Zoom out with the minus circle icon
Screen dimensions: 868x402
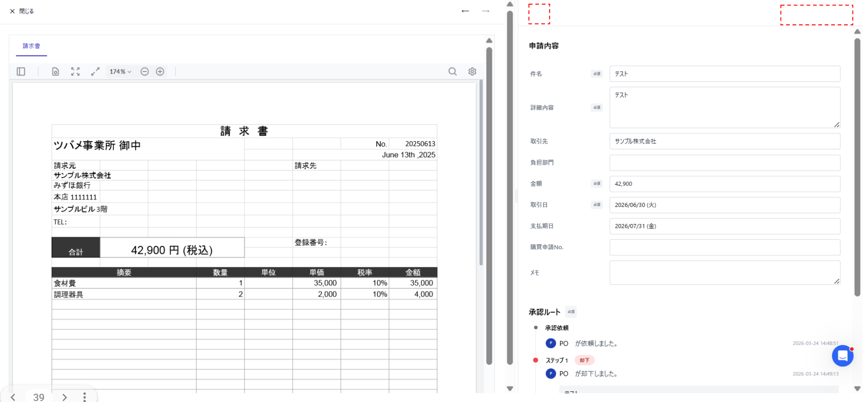coord(145,71)
